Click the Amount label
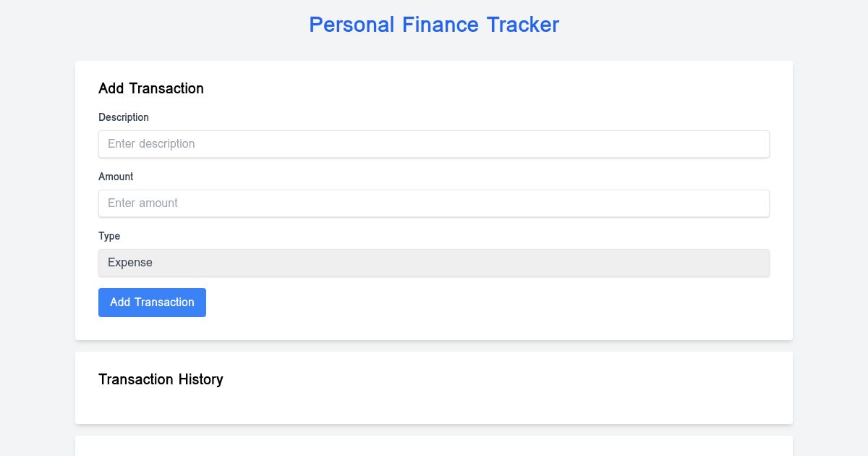Screen dimensions: 868x456 coord(116,177)
